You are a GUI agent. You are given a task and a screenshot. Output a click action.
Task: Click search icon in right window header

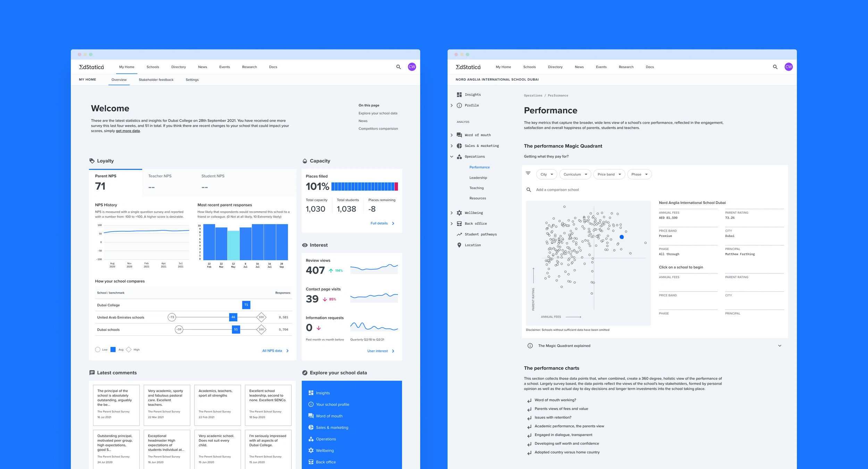point(775,67)
